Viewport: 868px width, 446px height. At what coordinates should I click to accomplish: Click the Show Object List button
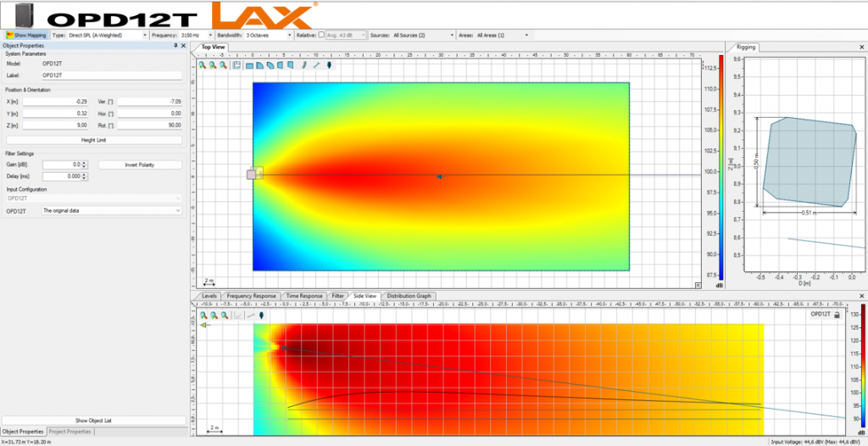coord(93,420)
